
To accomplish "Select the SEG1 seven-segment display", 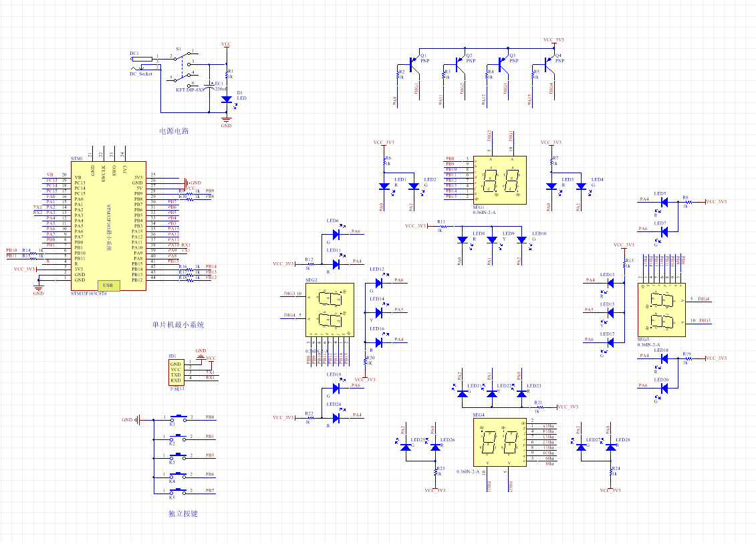I will tap(499, 181).
